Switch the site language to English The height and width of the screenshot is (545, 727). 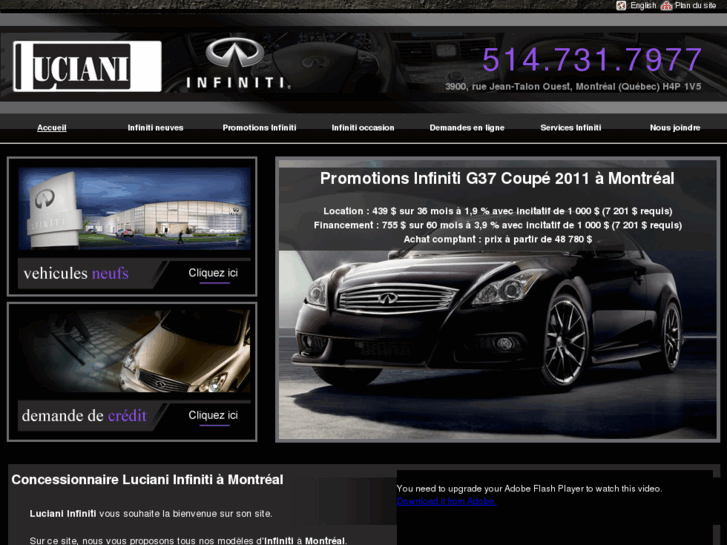tap(643, 6)
